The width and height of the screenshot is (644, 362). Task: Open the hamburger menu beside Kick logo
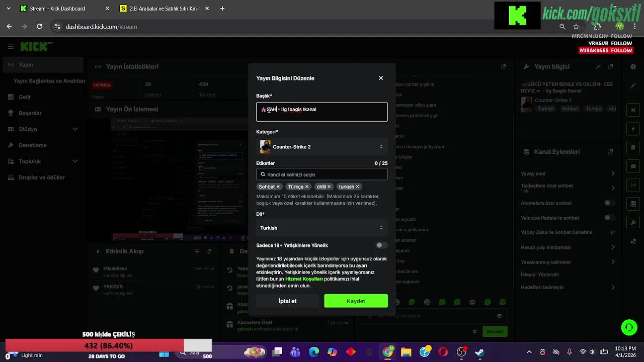tap(11, 47)
